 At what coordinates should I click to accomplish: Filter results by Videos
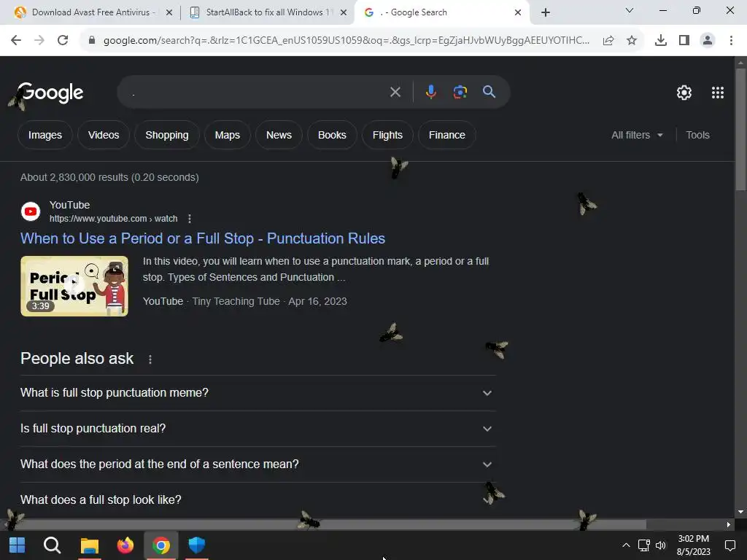[x=104, y=135]
